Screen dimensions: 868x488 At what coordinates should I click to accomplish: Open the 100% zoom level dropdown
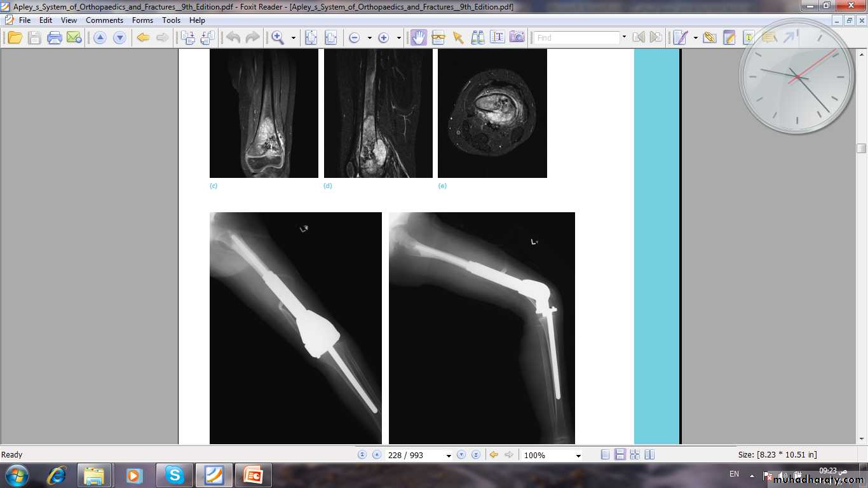click(578, 456)
